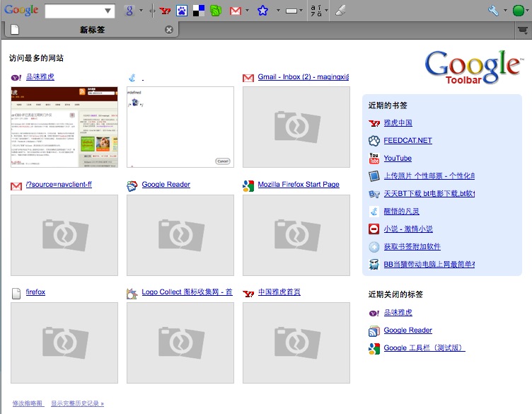Open the Gmail - Inbox (2) link
532x414 pixels.
point(303,77)
